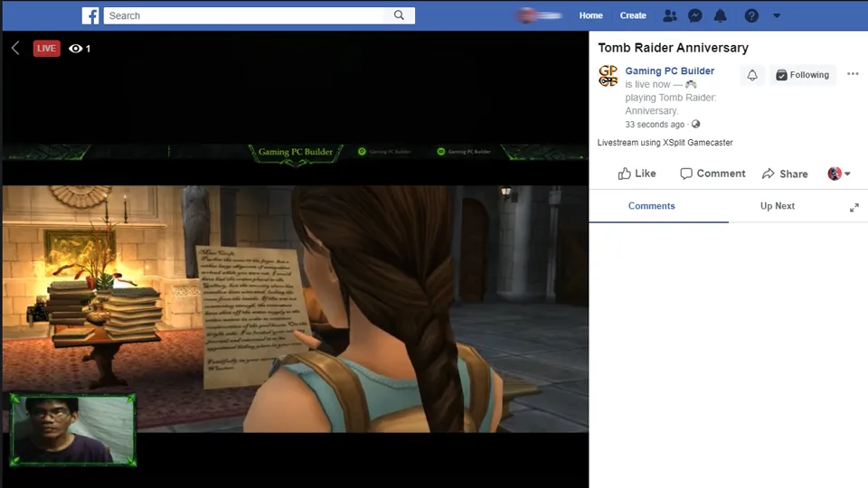This screenshot has width=868, height=488.
Task: Toggle live notifications bell for page
Action: click(x=752, y=75)
